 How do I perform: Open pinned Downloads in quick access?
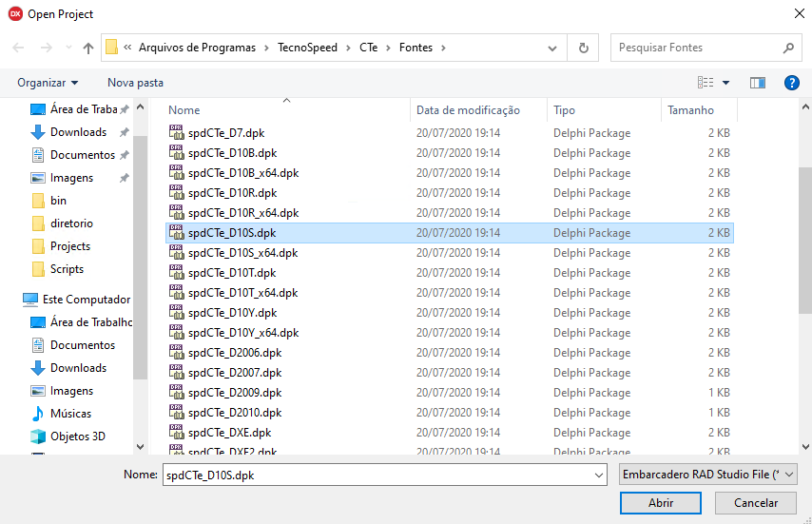[x=79, y=132]
